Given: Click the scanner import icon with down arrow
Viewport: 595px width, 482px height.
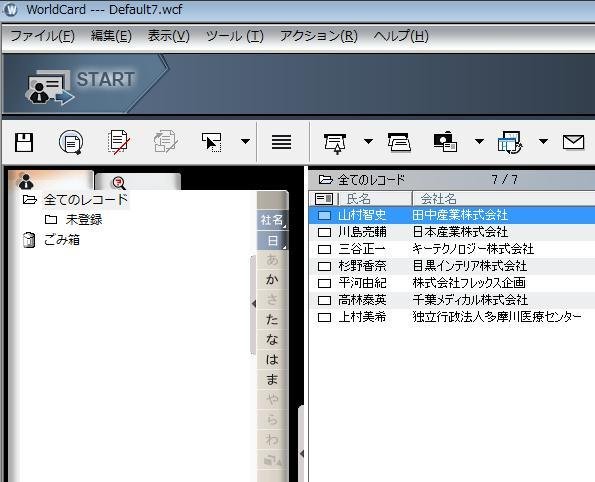Looking at the screenshot, I should [x=335, y=143].
